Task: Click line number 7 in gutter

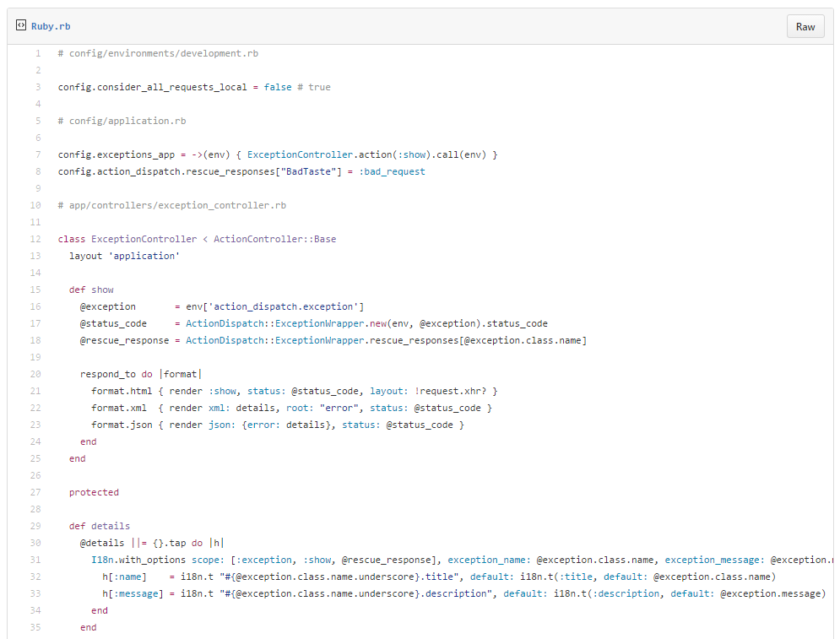Action: click(x=38, y=154)
